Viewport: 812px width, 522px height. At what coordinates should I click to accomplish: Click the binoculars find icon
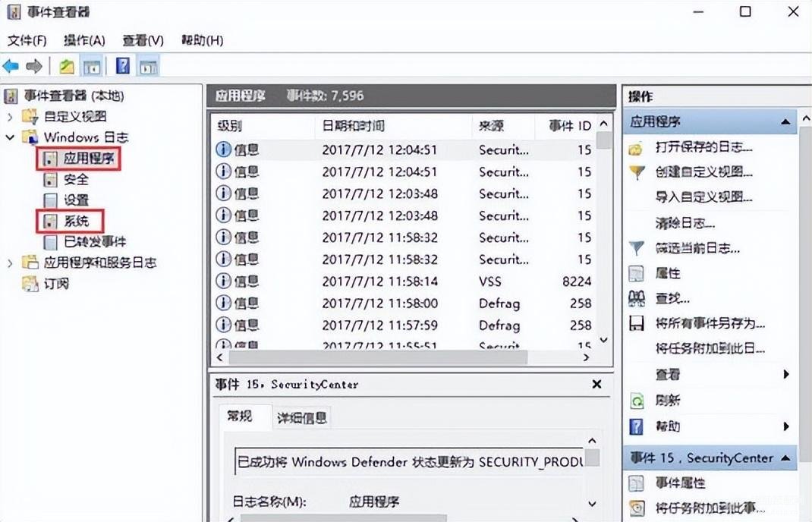(637, 298)
